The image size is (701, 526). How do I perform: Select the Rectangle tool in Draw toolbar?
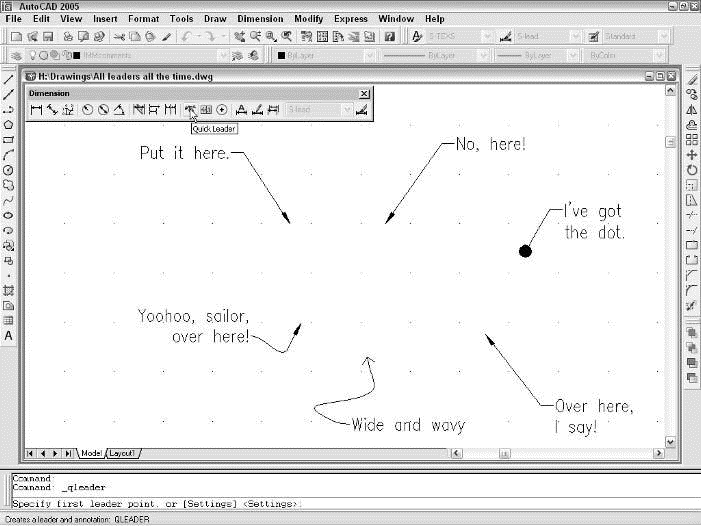tap(9, 140)
